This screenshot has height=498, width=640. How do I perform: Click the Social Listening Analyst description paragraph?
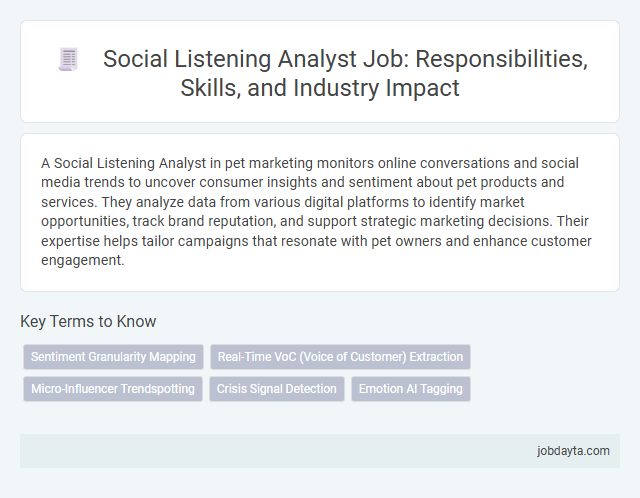click(316, 211)
